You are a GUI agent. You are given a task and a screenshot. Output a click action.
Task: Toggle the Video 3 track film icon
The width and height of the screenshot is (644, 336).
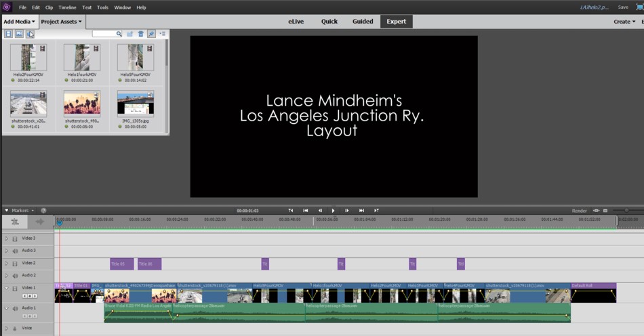(x=15, y=238)
